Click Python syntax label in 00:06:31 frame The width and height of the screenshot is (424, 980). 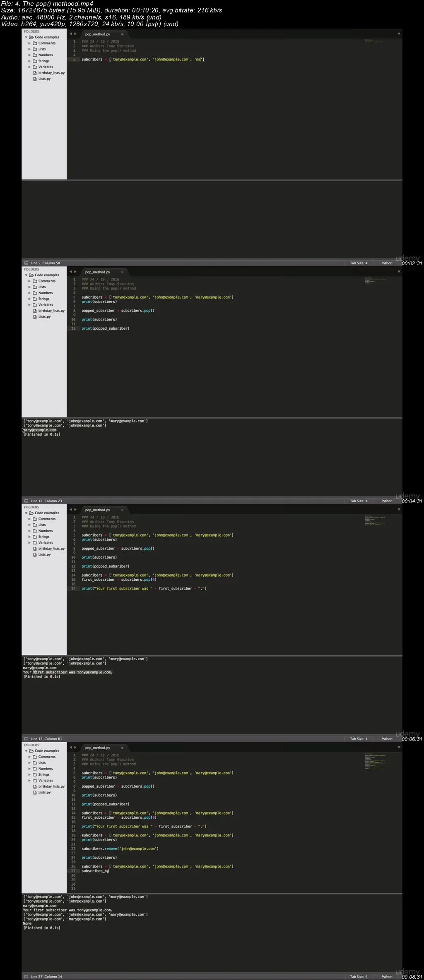tap(387, 739)
